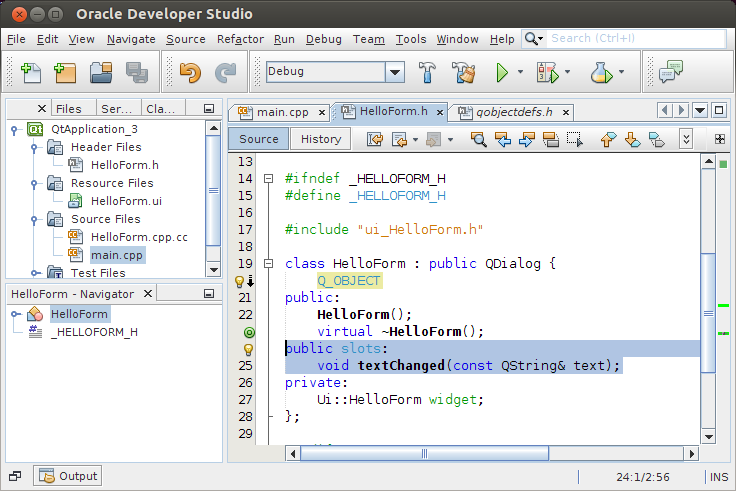The height and width of the screenshot is (491, 736).
Task: Click the Build Project hammer icon
Action: (427, 72)
